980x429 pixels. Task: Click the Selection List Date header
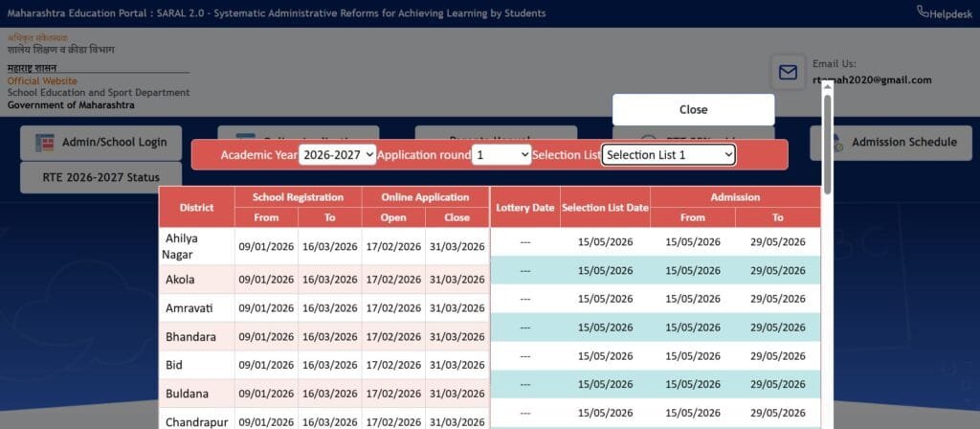click(605, 207)
